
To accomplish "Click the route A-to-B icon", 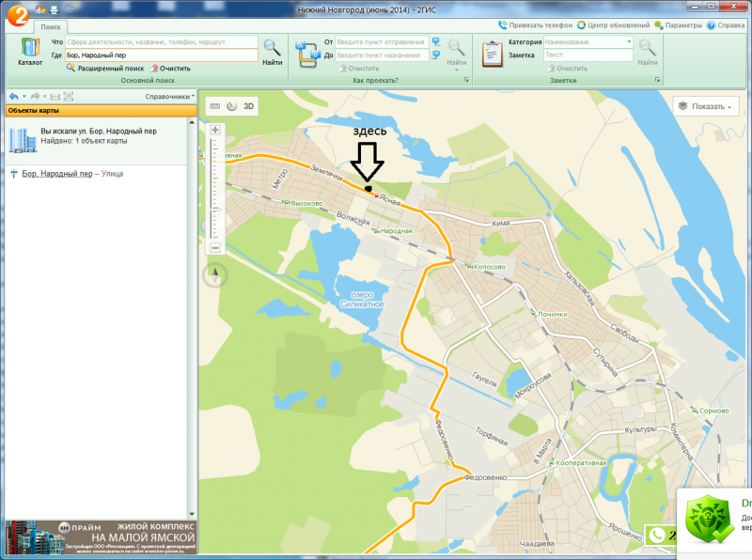I will 307,54.
